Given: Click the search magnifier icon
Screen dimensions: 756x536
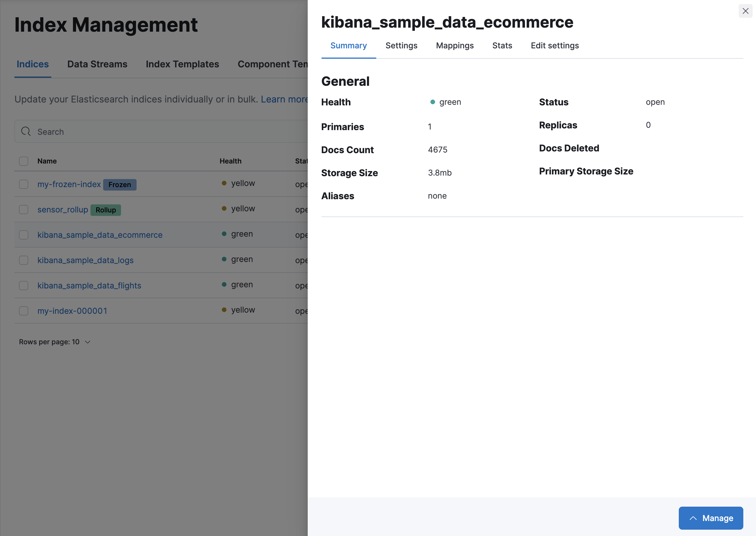Looking at the screenshot, I should (x=26, y=131).
